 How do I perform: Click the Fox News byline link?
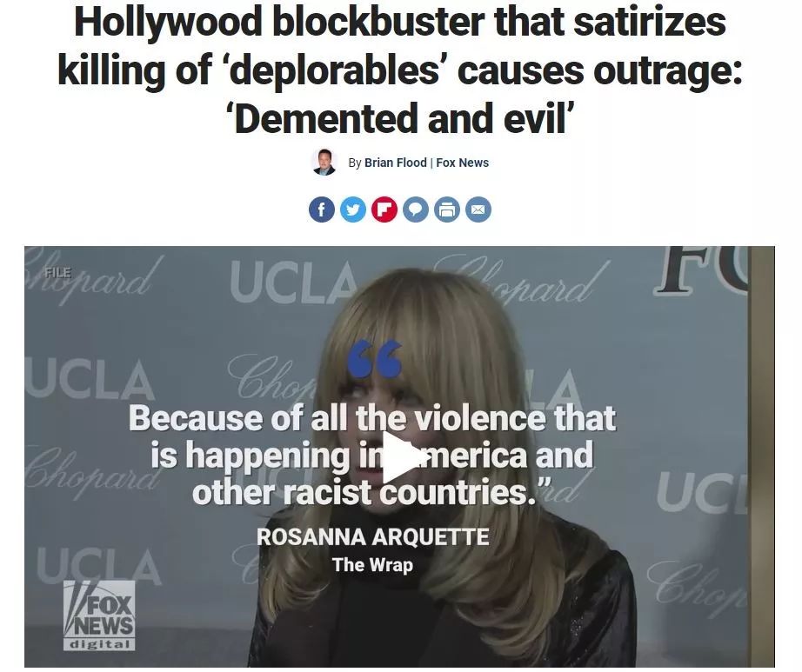pos(463,163)
